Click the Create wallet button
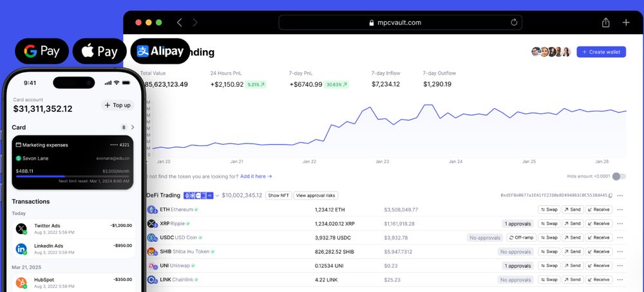This screenshot has width=644, height=292. (x=601, y=52)
